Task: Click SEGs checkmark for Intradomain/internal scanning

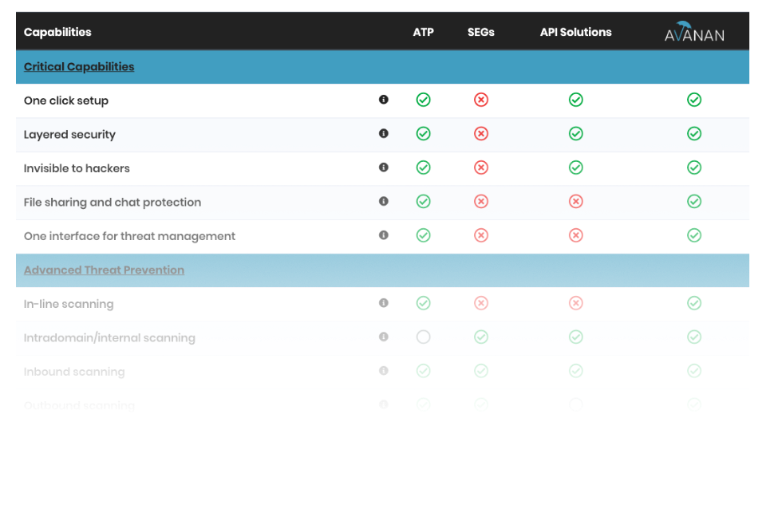Action: coord(481,337)
